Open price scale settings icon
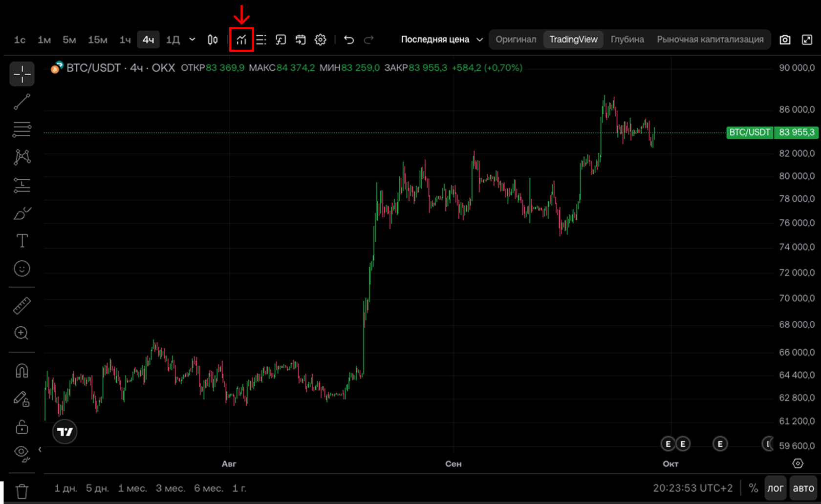Image resolution: width=821 pixels, height=504 pixels. [798, 463]
